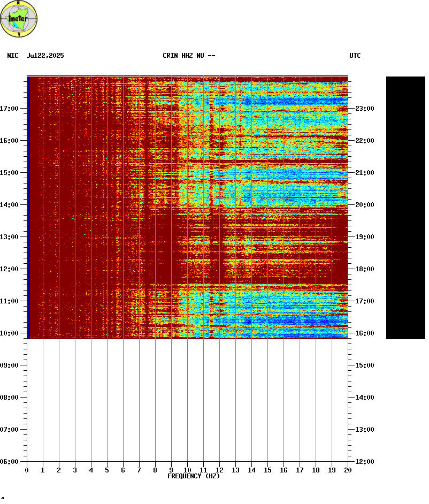Screen dimensions: 429x504
Task: Click the date label Jul22,2025
Action: tap(45, 56)
